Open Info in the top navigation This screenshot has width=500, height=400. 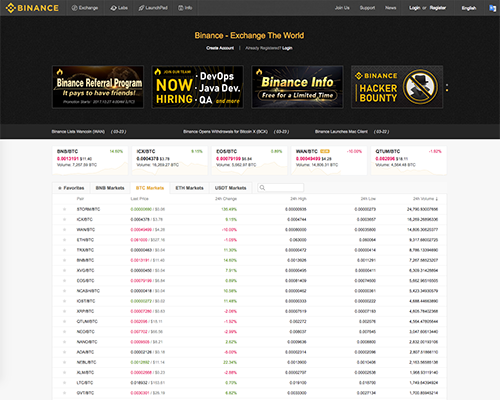coord(185,8)
